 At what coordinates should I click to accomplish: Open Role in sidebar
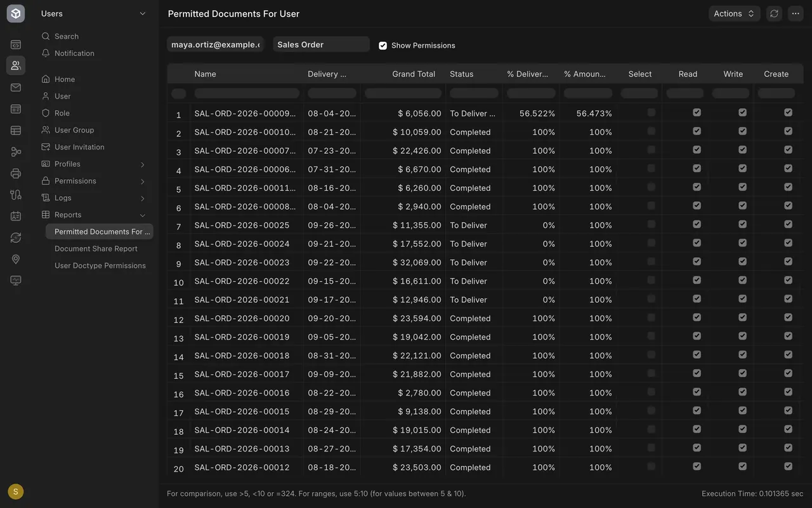pos(95,113)
